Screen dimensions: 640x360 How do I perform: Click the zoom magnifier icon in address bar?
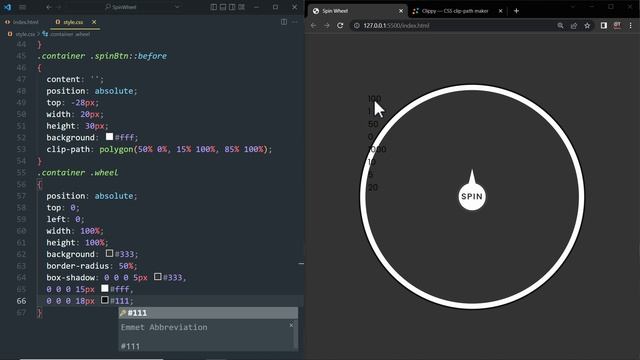pos(560,25)
